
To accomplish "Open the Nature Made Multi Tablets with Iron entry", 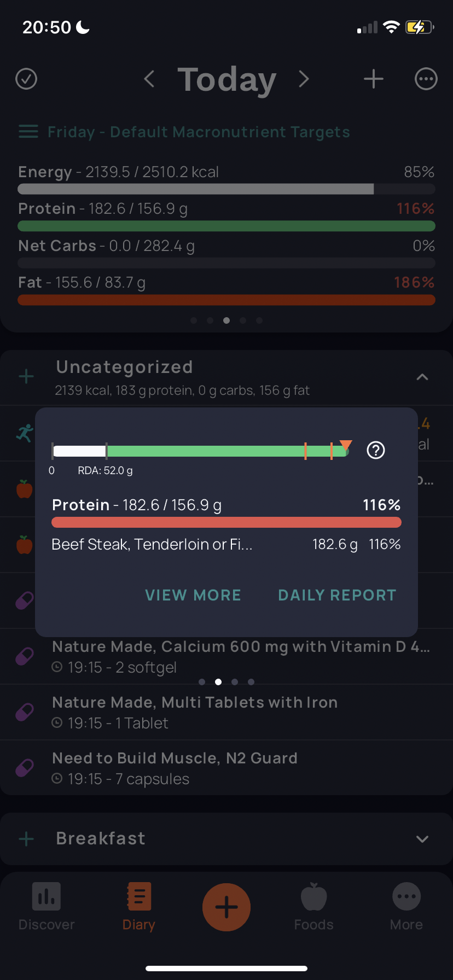I will coord(226,712).
